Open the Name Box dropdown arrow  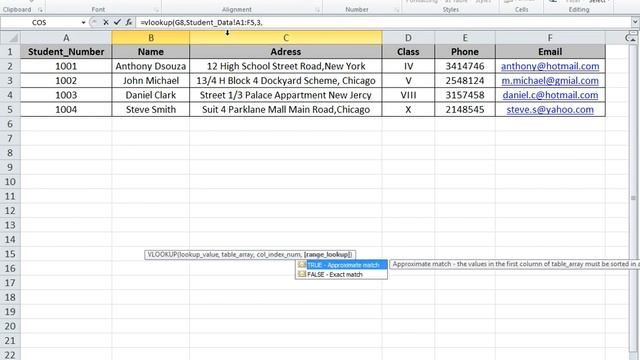[x=83, y=22]
